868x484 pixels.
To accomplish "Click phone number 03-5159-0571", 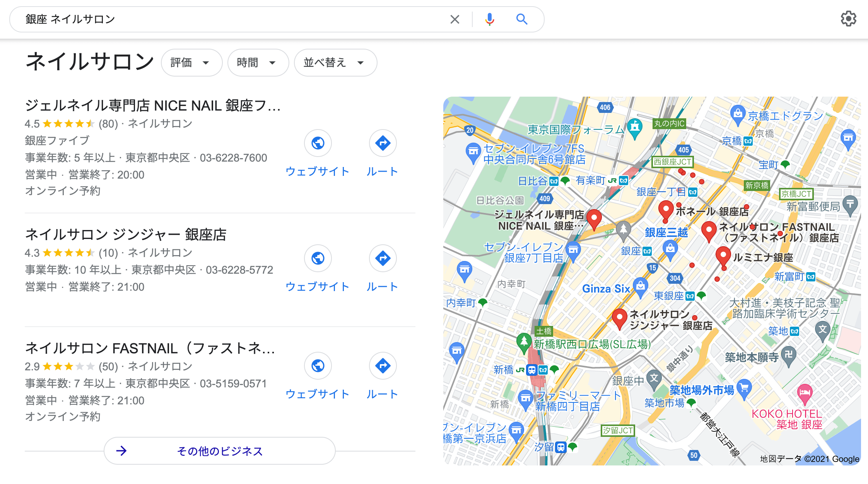I will click(x=233, y=383).
